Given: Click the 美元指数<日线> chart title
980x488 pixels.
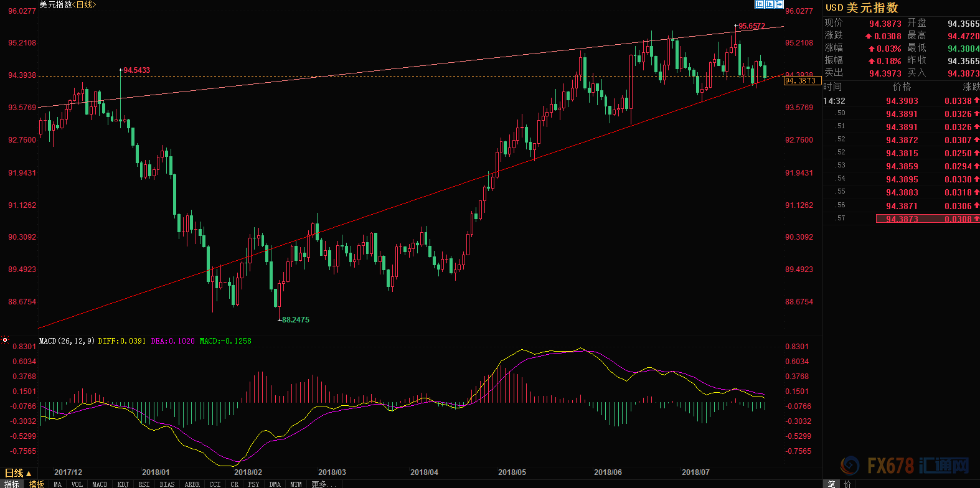Looking at the screenshot, I should click(x=68, y=4).
